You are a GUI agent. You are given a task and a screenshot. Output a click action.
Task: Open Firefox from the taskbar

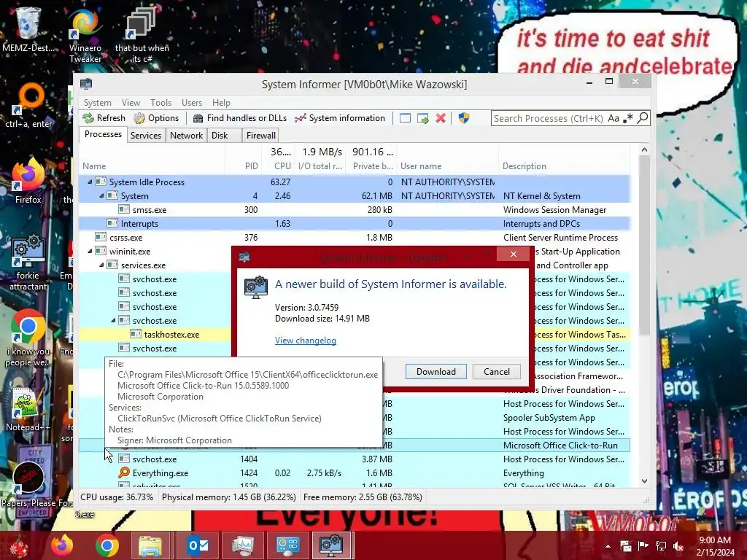point(62,545)
